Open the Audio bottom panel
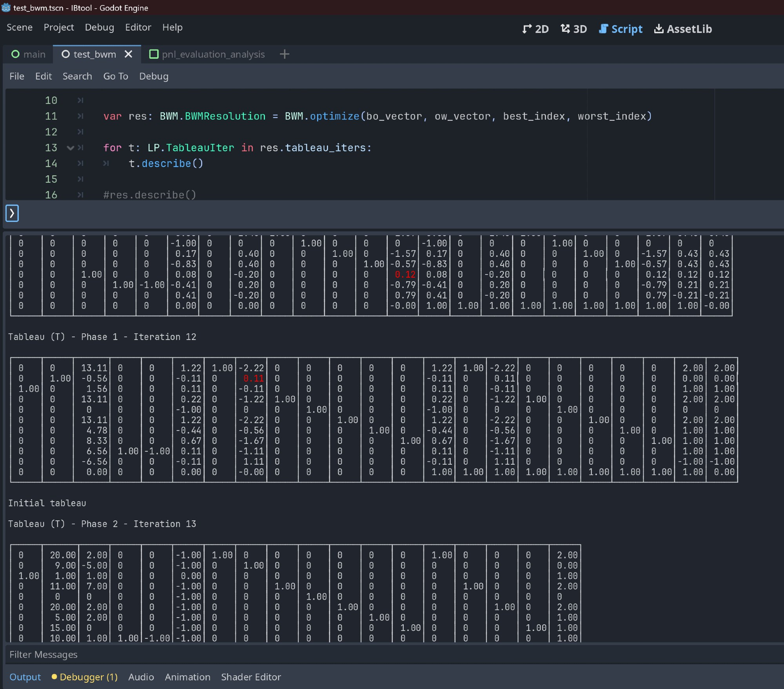The height and width of the screenshot is (689, 784). 141,677
